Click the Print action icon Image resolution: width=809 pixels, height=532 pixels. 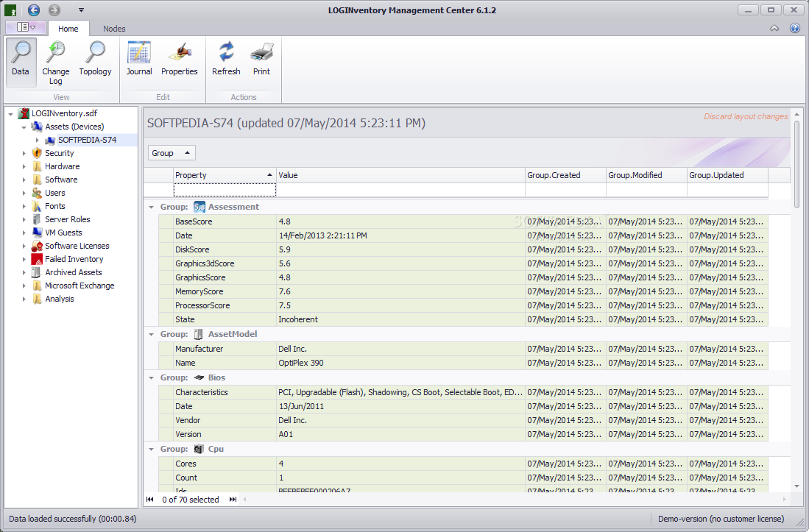(x=261, y=52)
